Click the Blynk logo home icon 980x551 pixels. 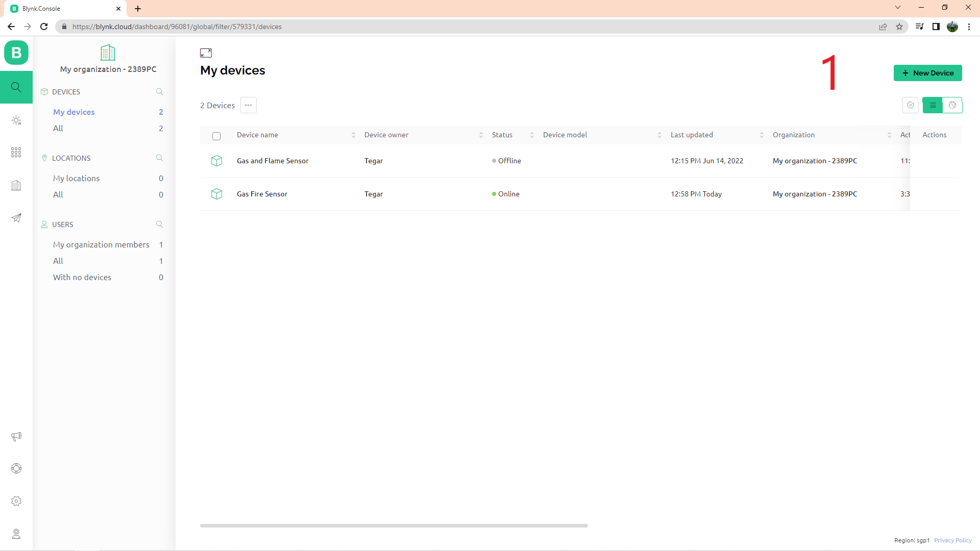click(x=16, y=53)
